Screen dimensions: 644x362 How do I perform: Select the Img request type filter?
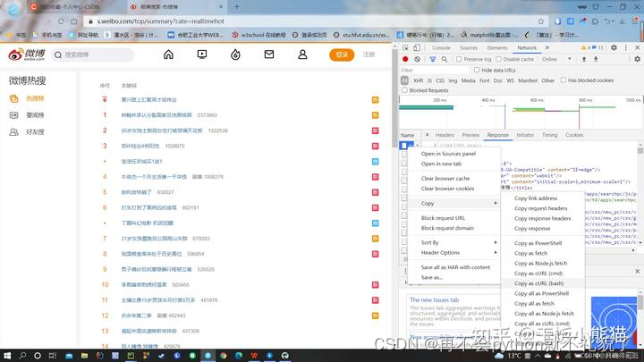[x=453, y=80]
